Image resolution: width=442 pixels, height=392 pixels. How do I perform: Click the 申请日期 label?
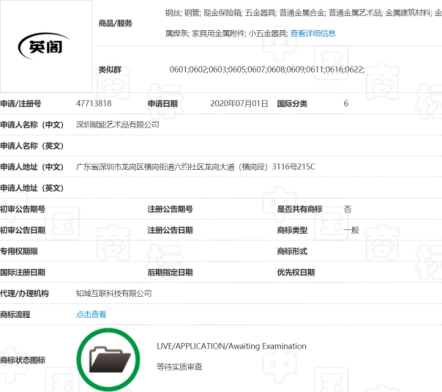click(163, 104)
